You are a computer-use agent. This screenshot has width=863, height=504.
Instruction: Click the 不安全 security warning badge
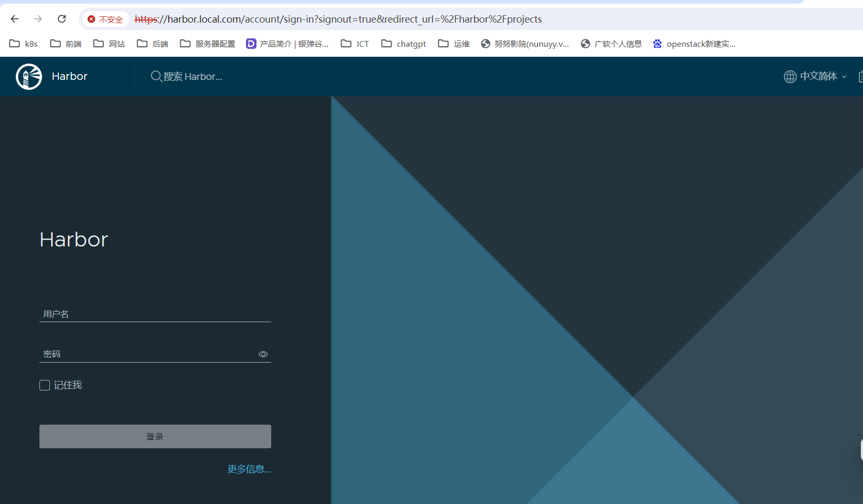pos(105,19)
